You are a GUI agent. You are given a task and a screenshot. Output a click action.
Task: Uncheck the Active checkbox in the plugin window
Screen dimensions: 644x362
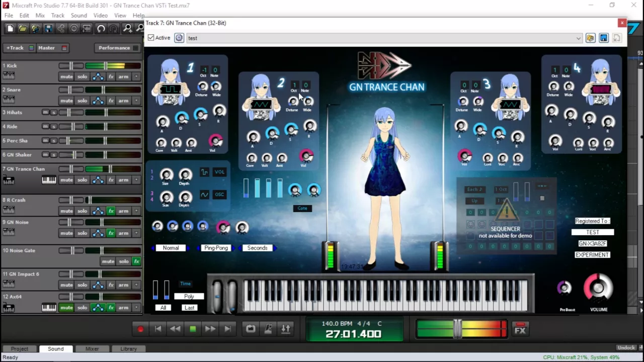151,38
